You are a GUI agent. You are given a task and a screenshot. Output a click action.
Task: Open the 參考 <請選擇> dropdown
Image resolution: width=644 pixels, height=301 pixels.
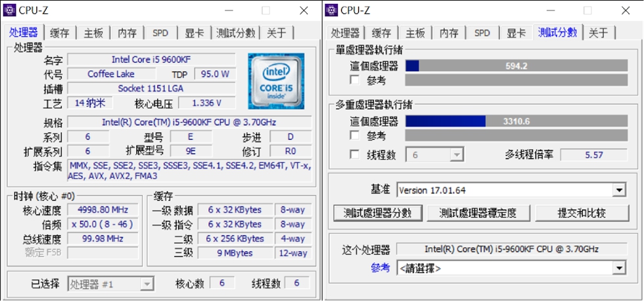[511, 269]
